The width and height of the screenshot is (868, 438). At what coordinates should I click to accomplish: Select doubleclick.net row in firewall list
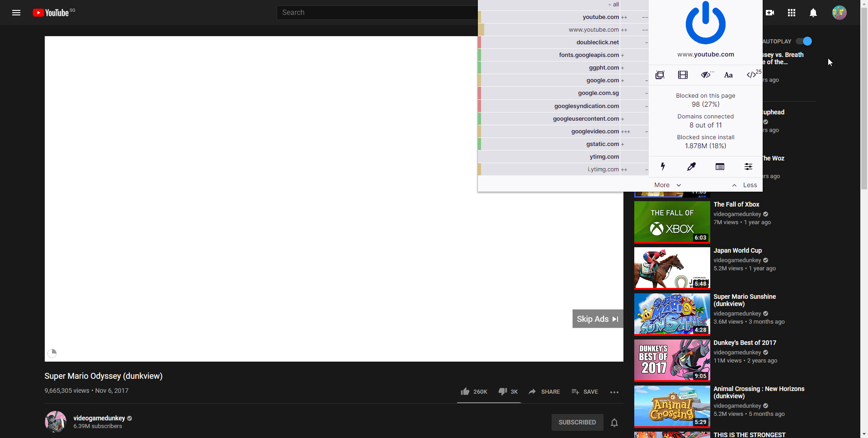563,42
